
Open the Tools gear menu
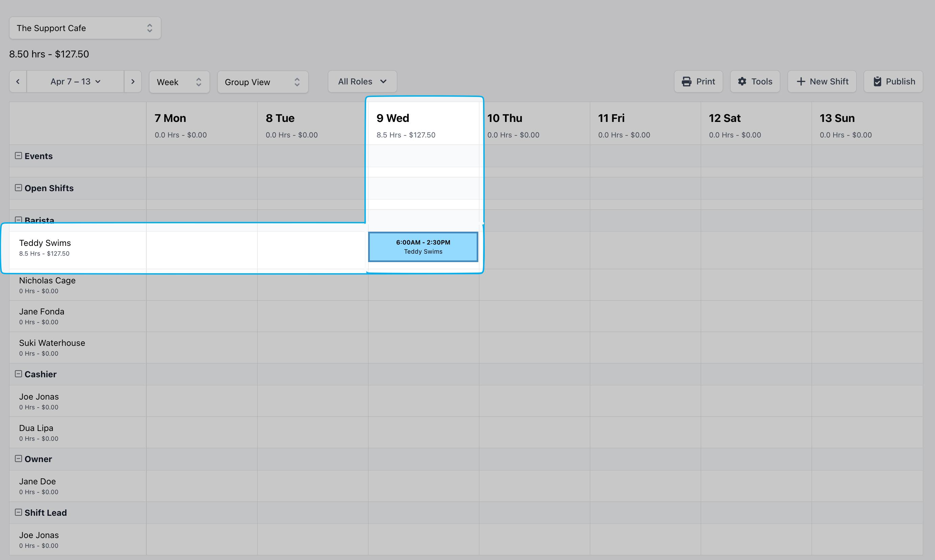point(754,81)
